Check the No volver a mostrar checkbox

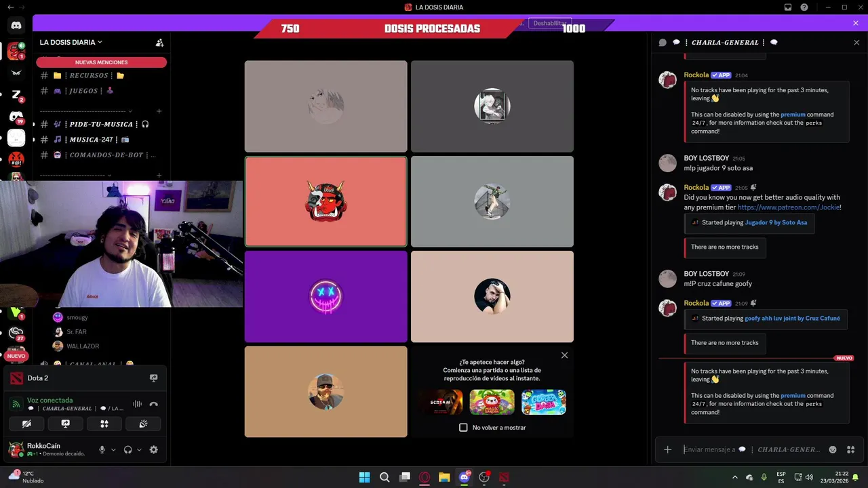463,428
